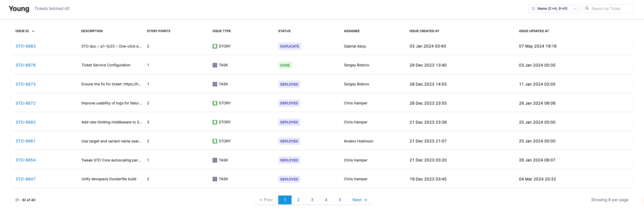This screenshot has height=216, width=644.
Task: Click the task icon for STO-6878
Action: pos(214,65)
